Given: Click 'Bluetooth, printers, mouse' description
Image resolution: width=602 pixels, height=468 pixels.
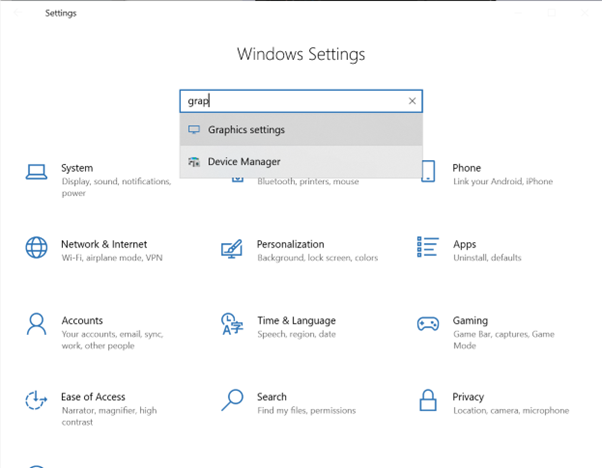Looking at the screenshot, I should [x=308, y=181].
